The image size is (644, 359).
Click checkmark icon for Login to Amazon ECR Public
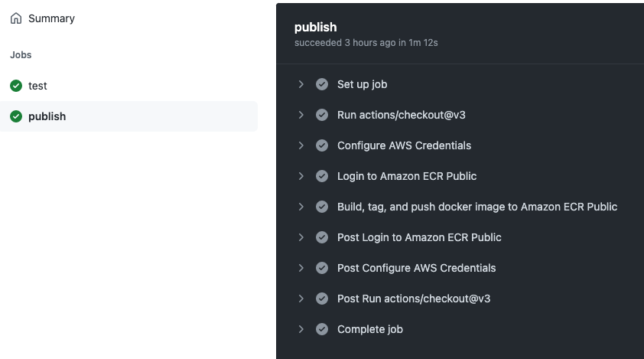(322, 176)
